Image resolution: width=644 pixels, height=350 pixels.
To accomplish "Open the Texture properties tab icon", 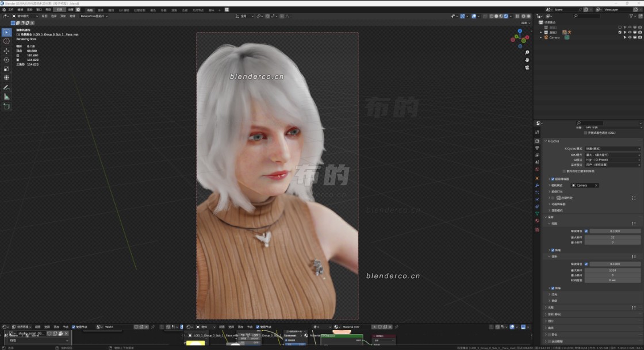I will point(537,230).
